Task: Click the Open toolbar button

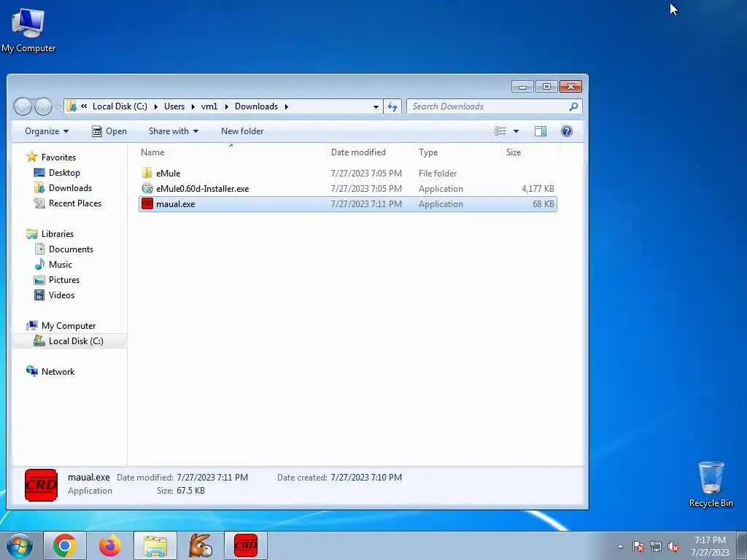Action: click(109, 131)
